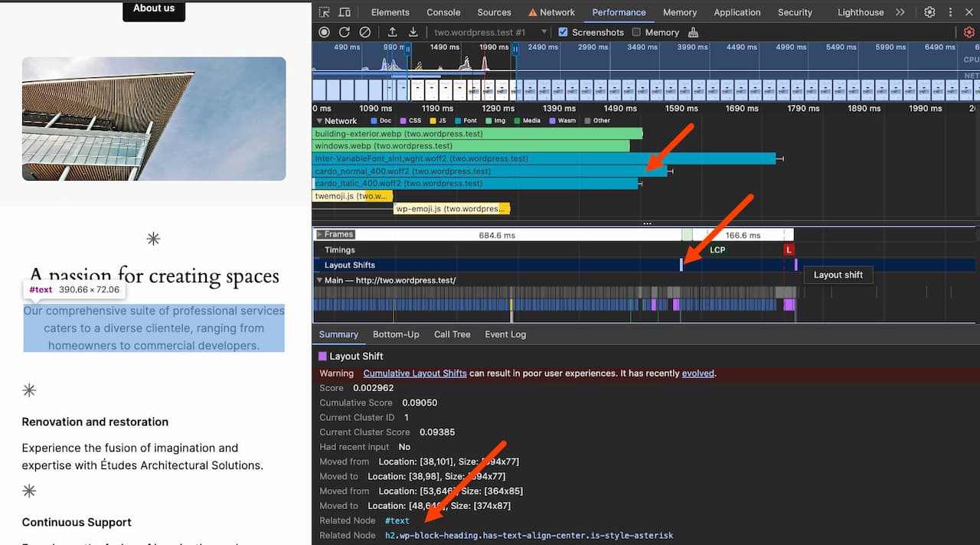The image size is (980, 545).
Task: Click the upload profile icon
Action: pos(393,32)
